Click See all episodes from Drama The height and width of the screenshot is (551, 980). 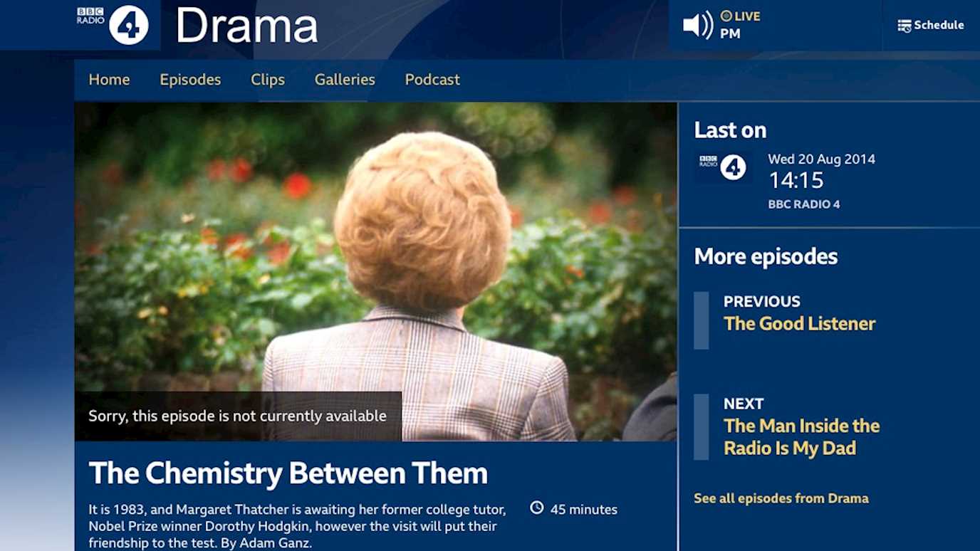[x=781, y=498]
